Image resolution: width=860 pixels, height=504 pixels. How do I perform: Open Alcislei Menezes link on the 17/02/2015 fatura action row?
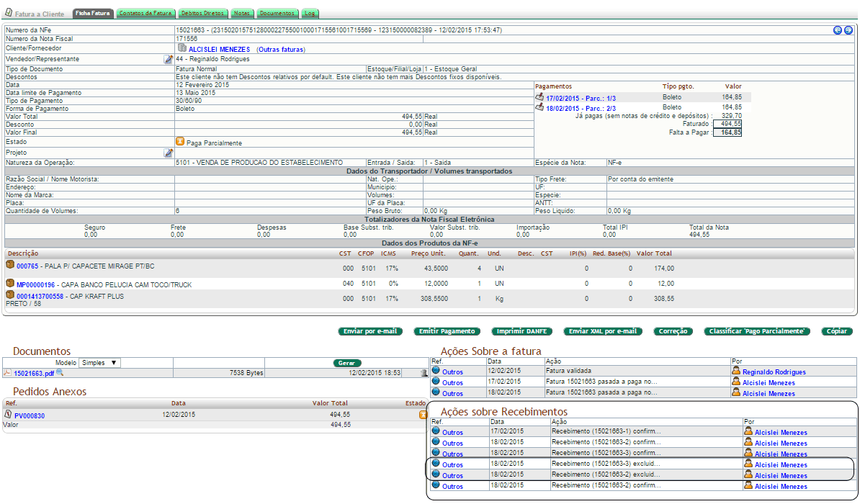click(769, 383)
